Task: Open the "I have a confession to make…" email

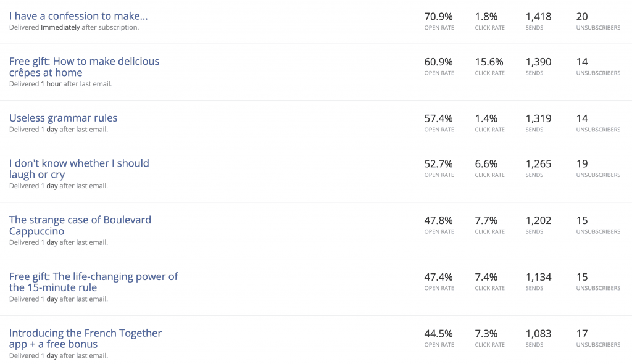Action: coord(78,16)
